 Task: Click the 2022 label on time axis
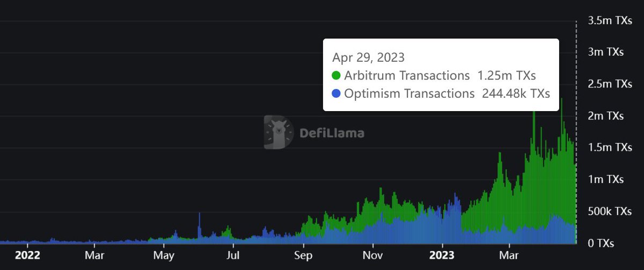[27, 255]
